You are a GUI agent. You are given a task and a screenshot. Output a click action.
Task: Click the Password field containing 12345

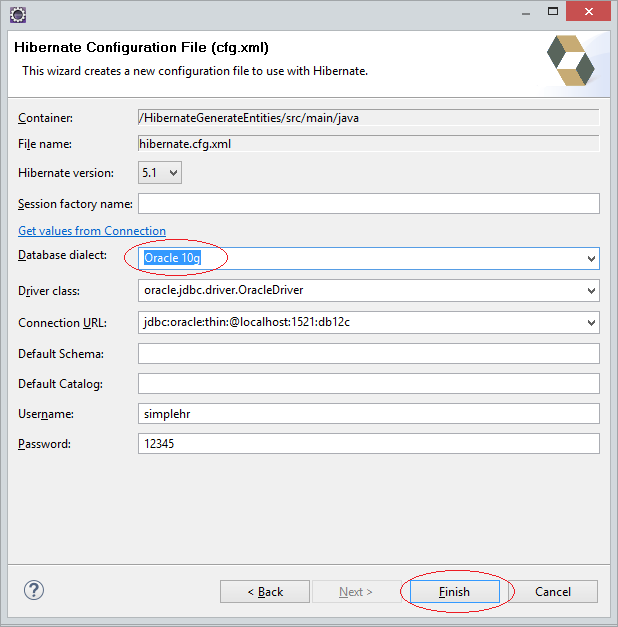click(369, 443)
